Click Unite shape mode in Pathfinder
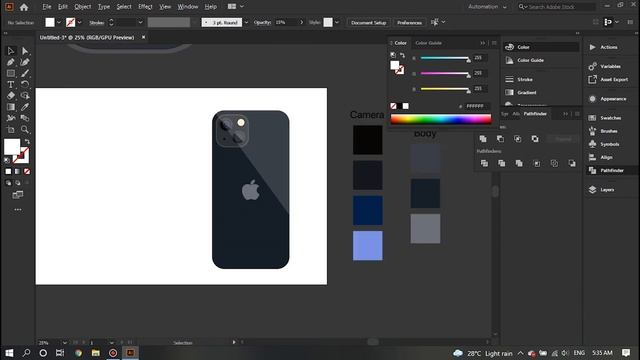The image size is (640, 360). pyautogui.click(x=483, y=139)
